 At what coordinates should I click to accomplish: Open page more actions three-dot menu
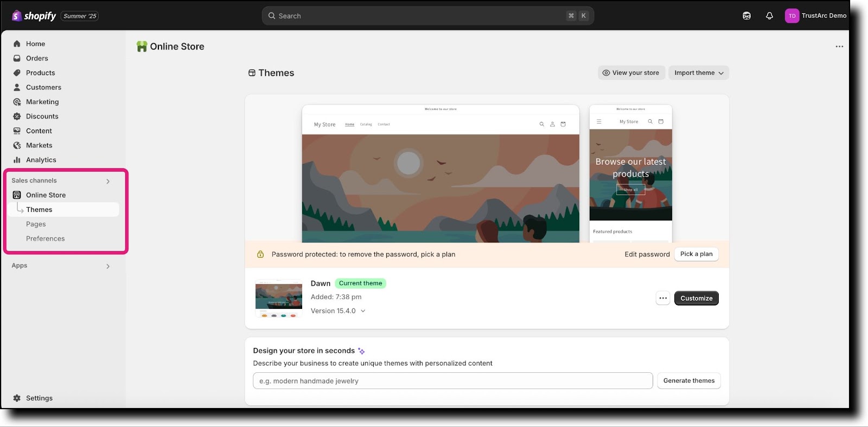coord(839,47)
